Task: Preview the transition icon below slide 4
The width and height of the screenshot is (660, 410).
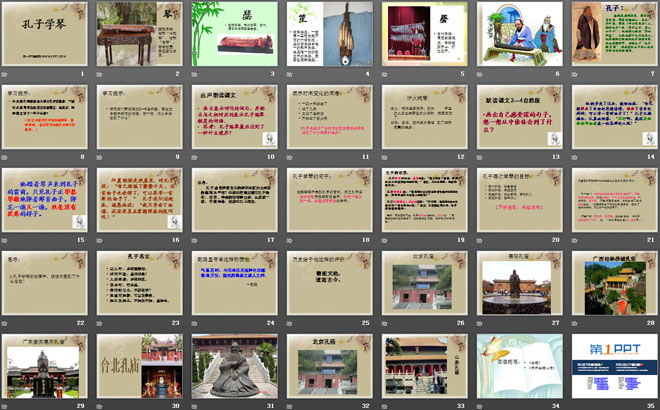Action: coord(290,75)
